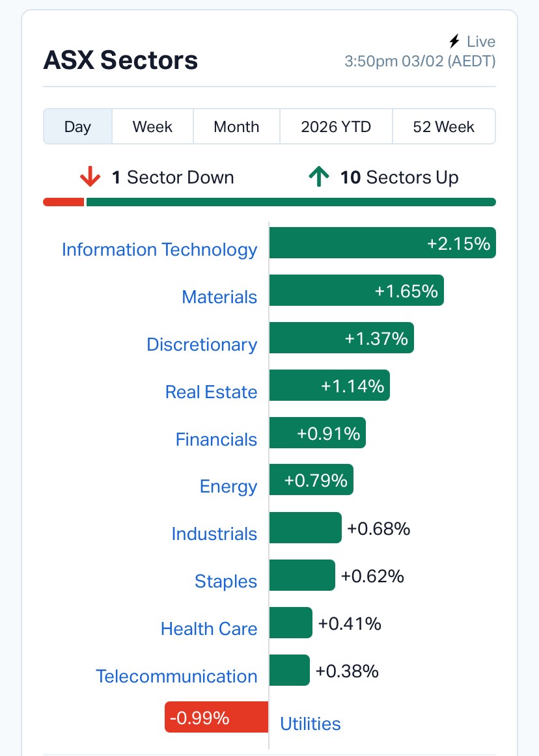Switch to the Week tab

pos(152,126)
